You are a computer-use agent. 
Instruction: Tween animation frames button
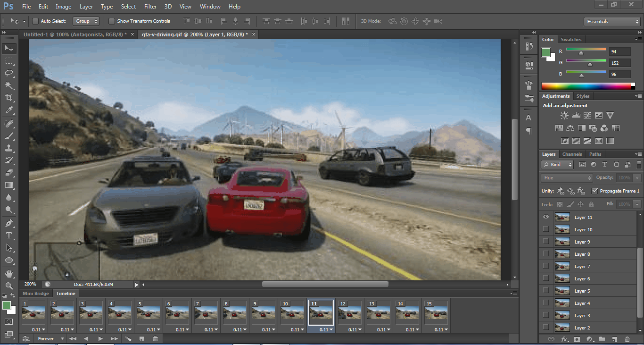click(x=128, y=338)
